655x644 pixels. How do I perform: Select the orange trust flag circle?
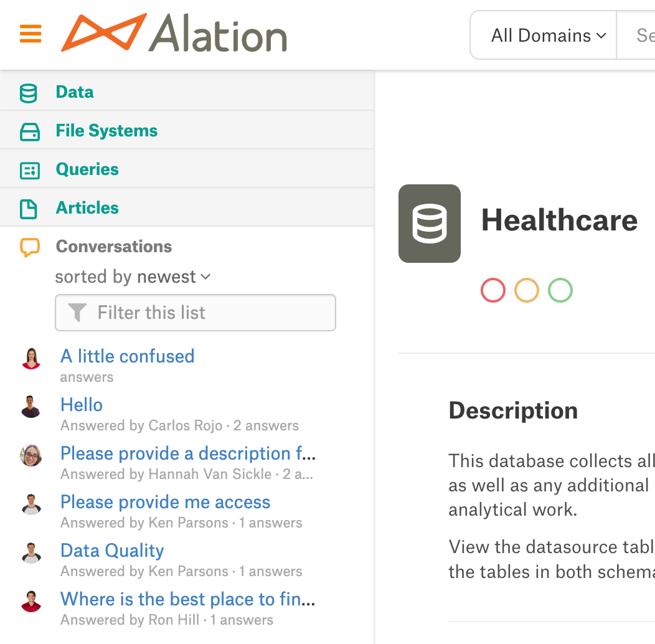pyautogui.click(x=526, y=290)
